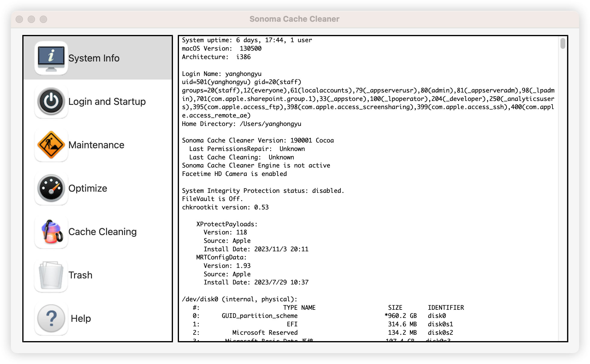
Task: Click 'Login Name: yanghongyu' text
Action: tap(222, 74)
